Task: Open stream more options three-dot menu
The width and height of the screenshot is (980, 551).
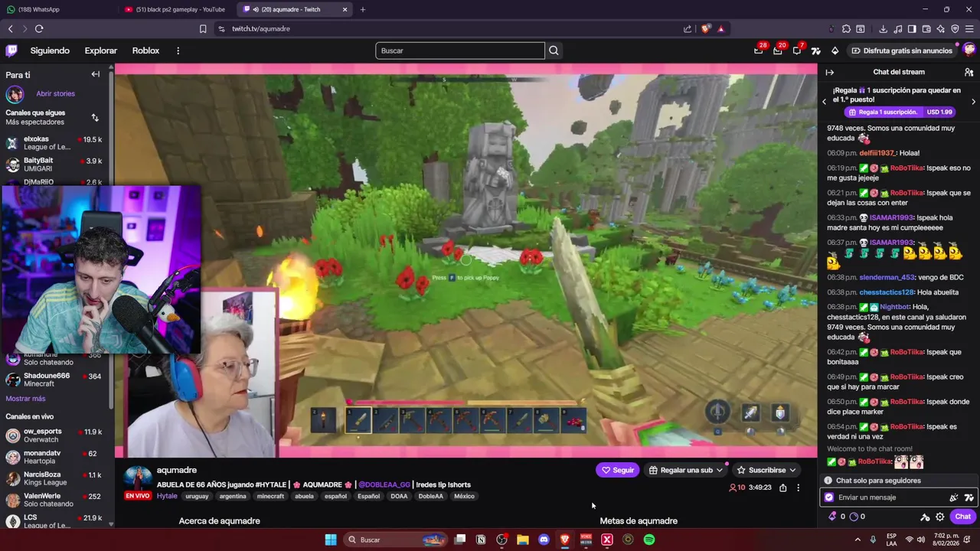Action: point(798,487)
